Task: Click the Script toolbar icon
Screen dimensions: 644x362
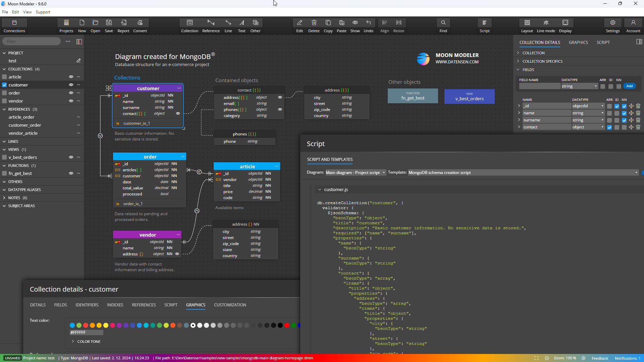Action: 484,25
